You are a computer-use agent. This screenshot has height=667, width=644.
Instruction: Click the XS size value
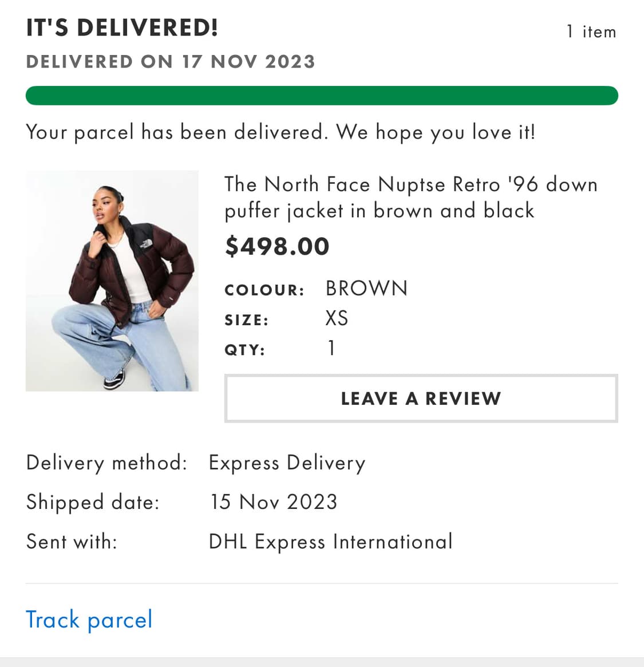pos(337,318)
